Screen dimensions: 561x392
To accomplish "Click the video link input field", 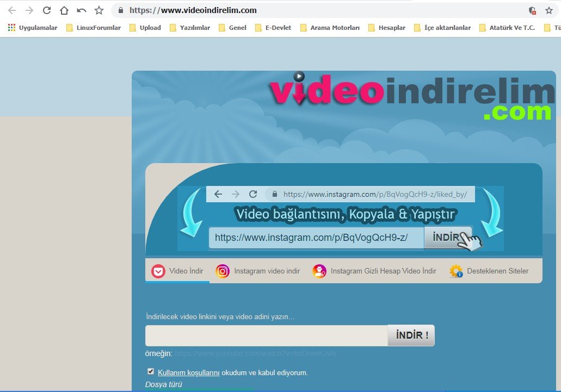I will coord(267,335).
